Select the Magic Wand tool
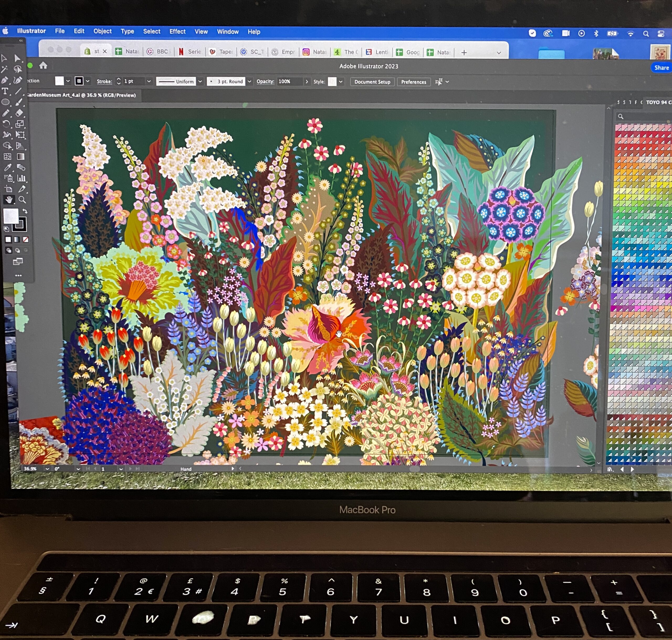The image size is (672, 640). 4,70
